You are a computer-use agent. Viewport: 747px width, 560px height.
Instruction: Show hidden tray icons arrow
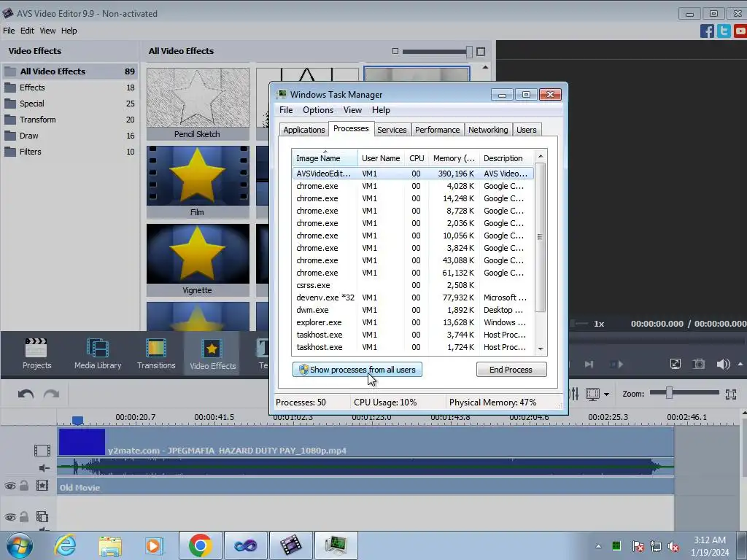(598, 546)
